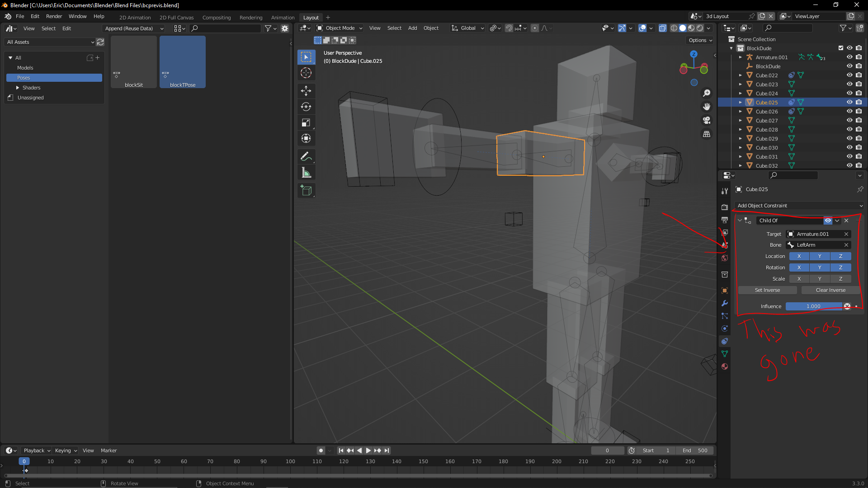Open the Object Constraint properties tab
This screenshot has width=868, height=488.
(725, 341)
